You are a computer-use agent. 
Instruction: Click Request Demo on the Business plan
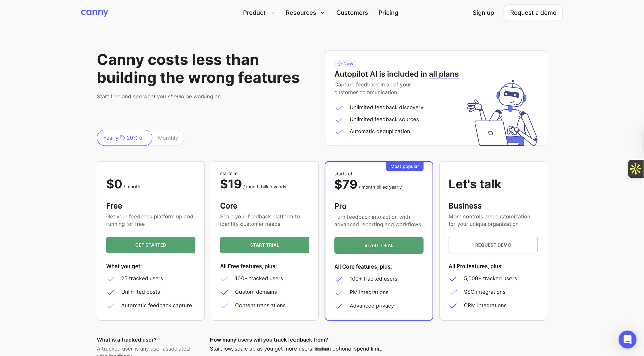[x=493, y=245]
